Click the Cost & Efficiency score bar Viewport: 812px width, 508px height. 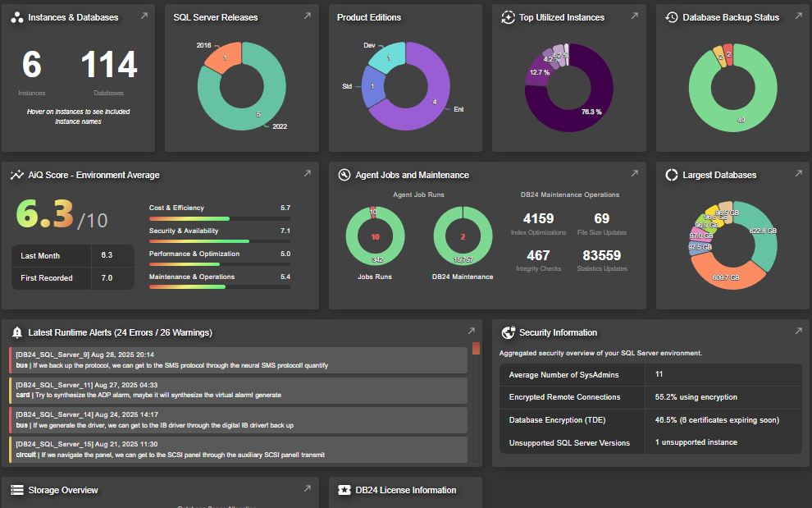pos(220,219)
